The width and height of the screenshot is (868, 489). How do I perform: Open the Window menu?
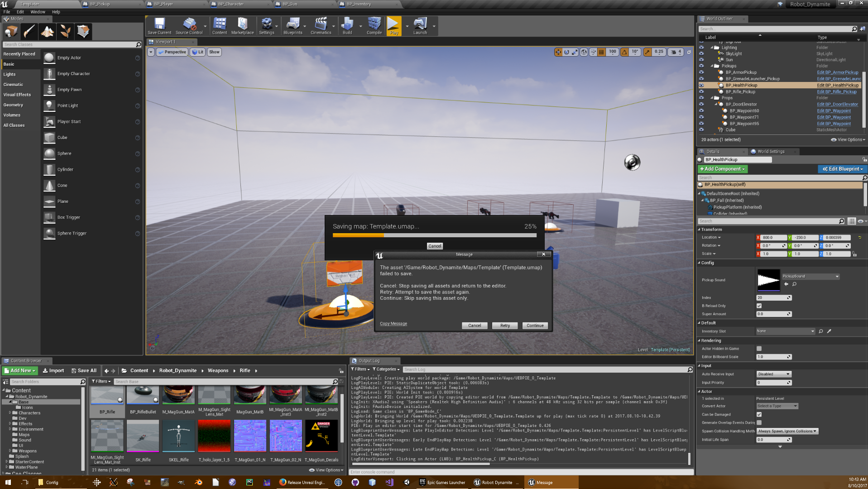[38, 12]
